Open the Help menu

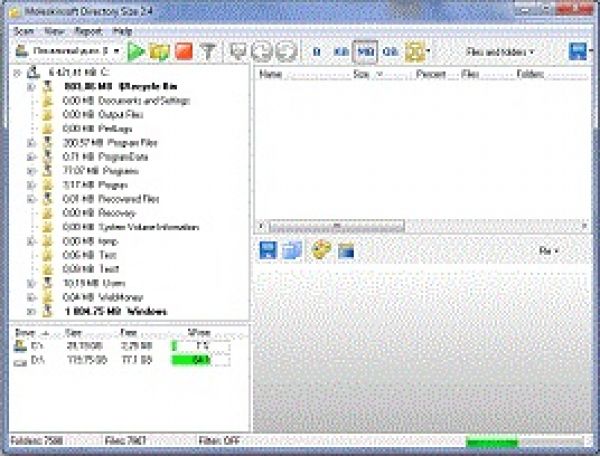122,31
